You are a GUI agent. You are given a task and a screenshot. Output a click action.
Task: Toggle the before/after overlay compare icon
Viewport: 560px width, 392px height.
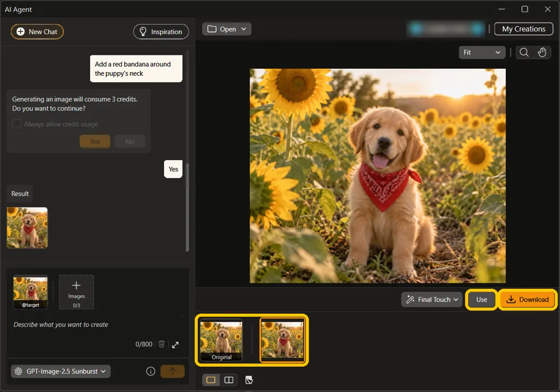point(249,380)
